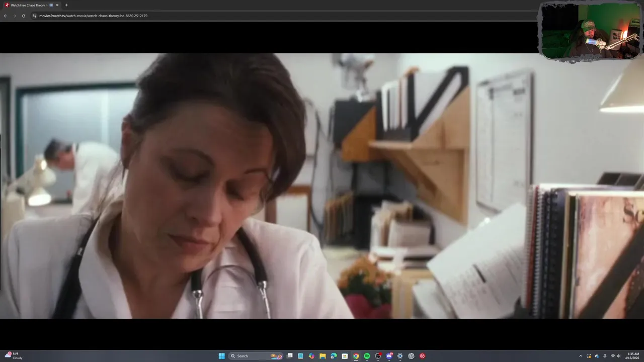
Task: Open Settings gear app in the taskbar
Action: pos(400,356)
